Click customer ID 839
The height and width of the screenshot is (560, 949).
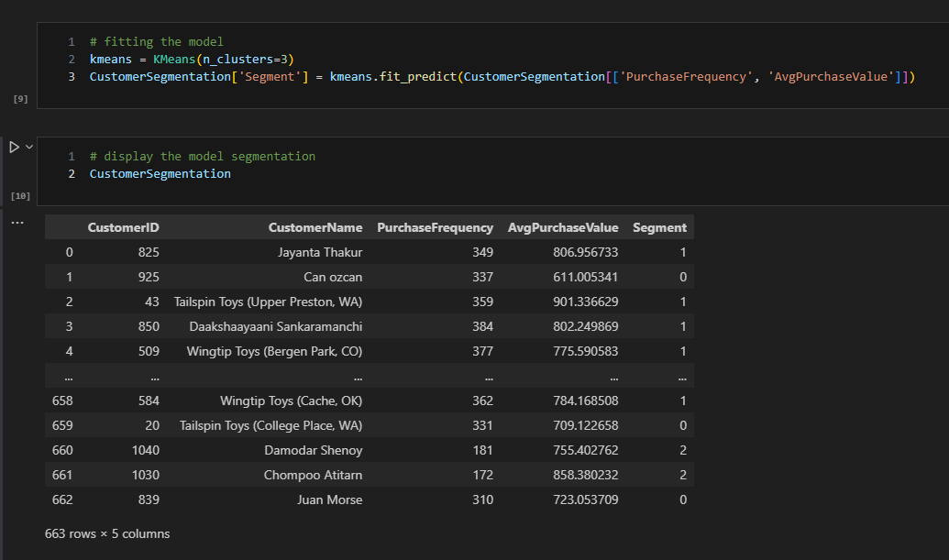[x=149, y=500]
